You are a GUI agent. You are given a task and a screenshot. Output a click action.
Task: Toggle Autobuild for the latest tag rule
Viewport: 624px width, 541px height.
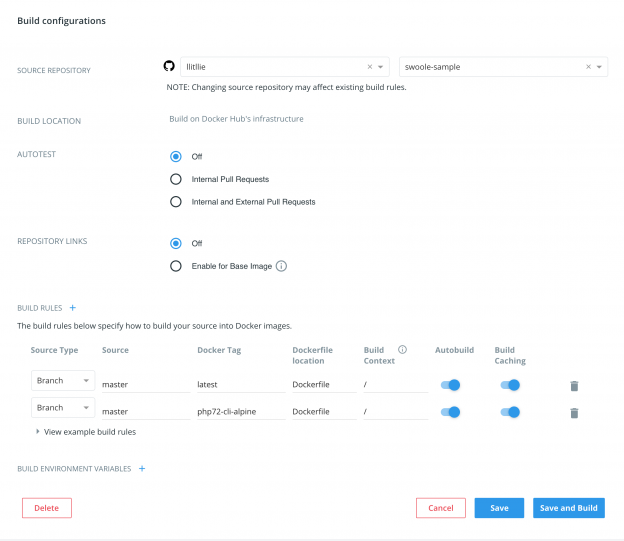[450, 385]
